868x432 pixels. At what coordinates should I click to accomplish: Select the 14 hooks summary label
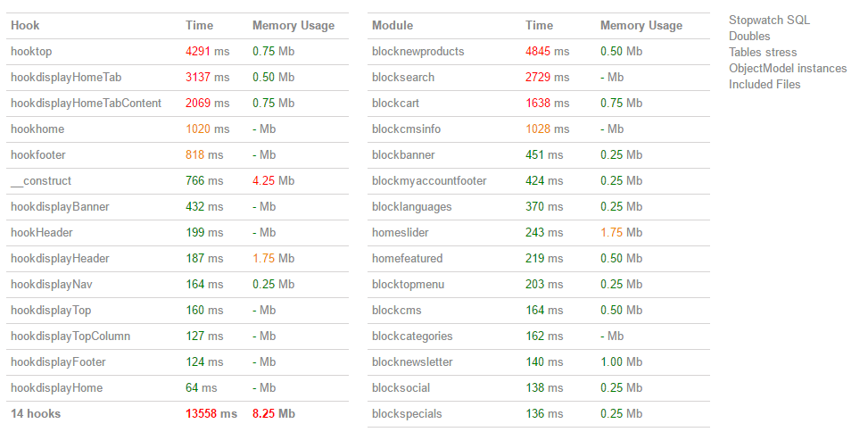tap(35, 414)
